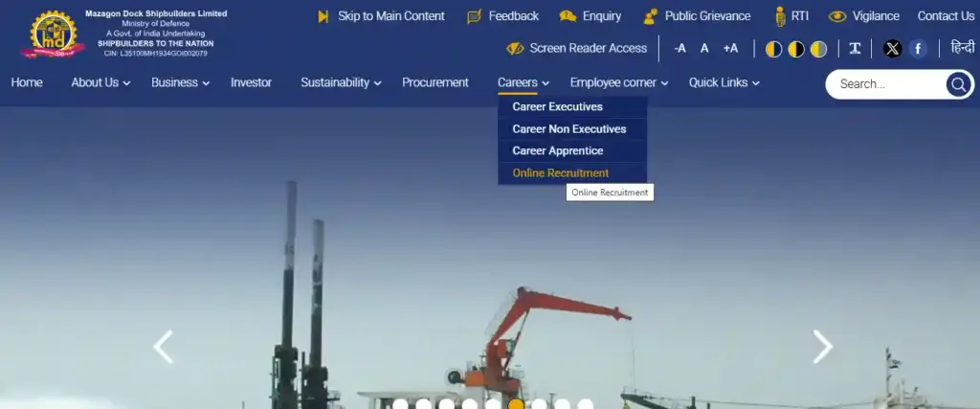Expand the Sustainability dropdown menu
This screenshot has height=409, width=980.
[341, 82]
